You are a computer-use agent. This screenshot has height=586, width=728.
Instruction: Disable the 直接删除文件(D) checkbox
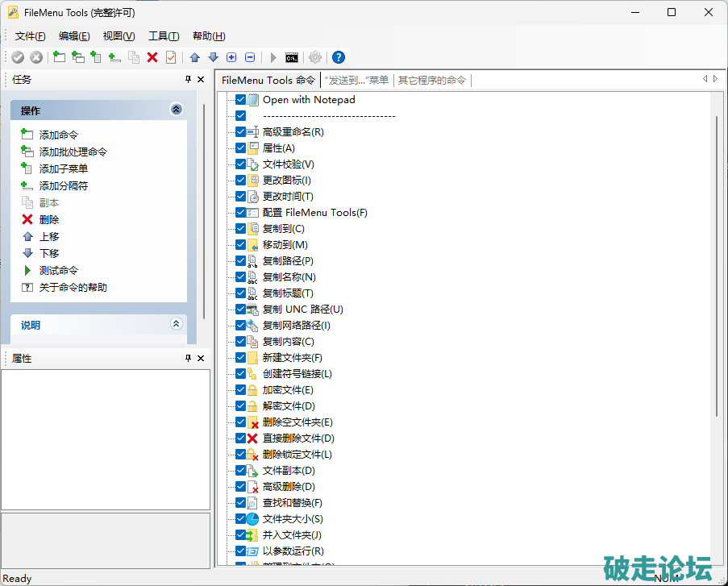(x=240, y=438)
